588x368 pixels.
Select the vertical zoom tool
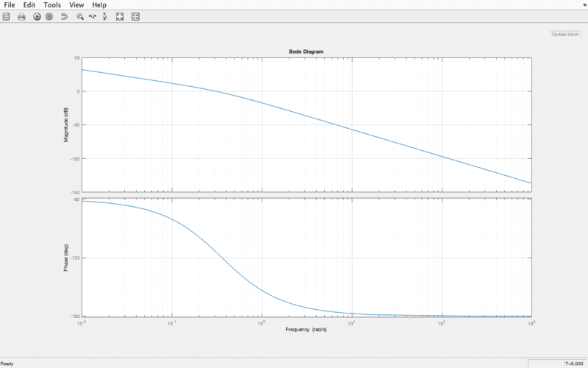coord(105,16)
